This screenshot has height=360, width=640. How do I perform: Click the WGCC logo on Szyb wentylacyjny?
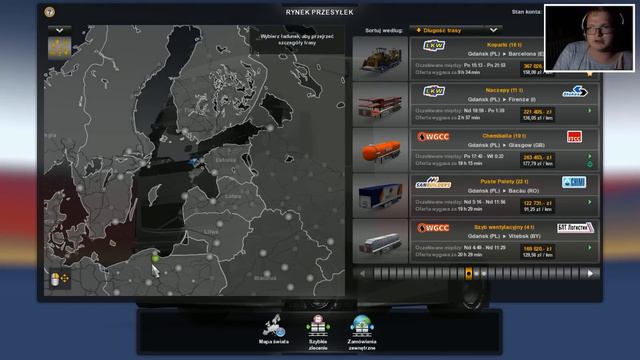click(x=433, y=228)
